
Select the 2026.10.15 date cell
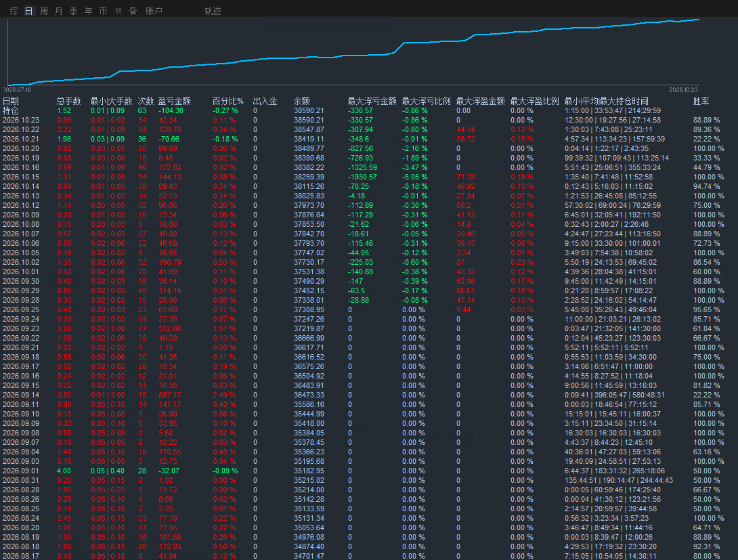tap(21, 177)
